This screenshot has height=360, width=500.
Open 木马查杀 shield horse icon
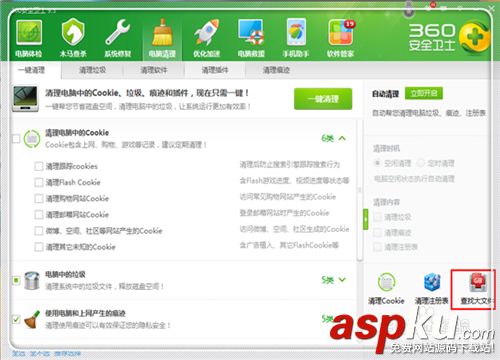click(x=73, y=32)
